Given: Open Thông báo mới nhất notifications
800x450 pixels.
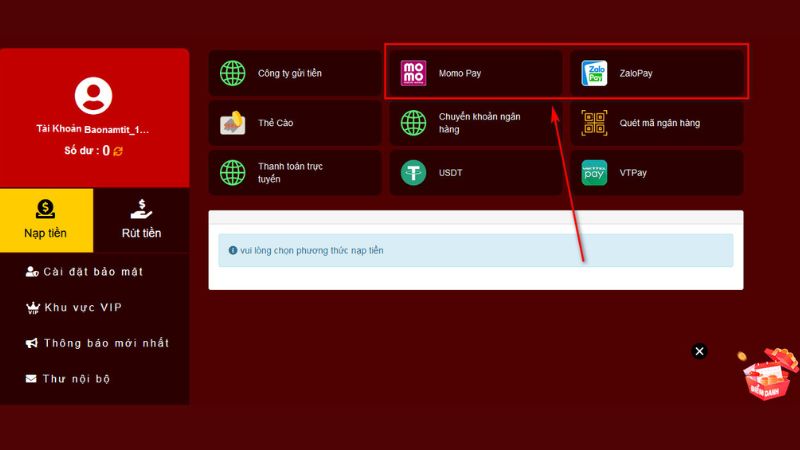Looking at the screenshot, I should pos(97,343).
